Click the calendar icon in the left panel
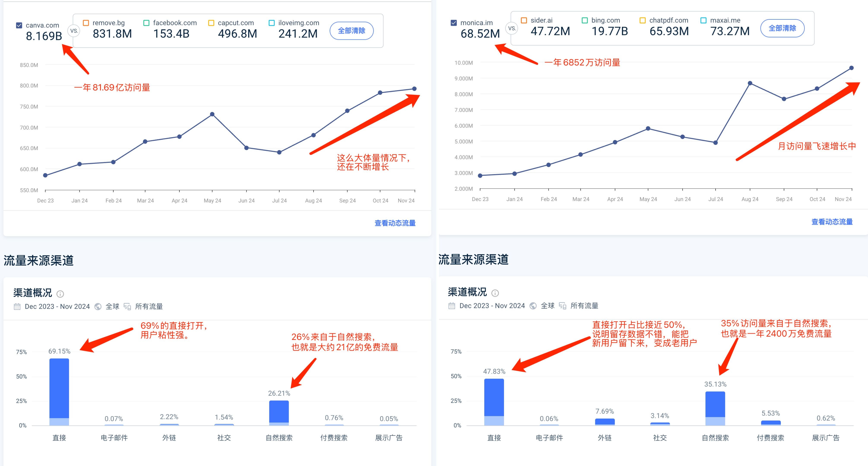Screen dimensions: 868x466 tap(17, 306)
